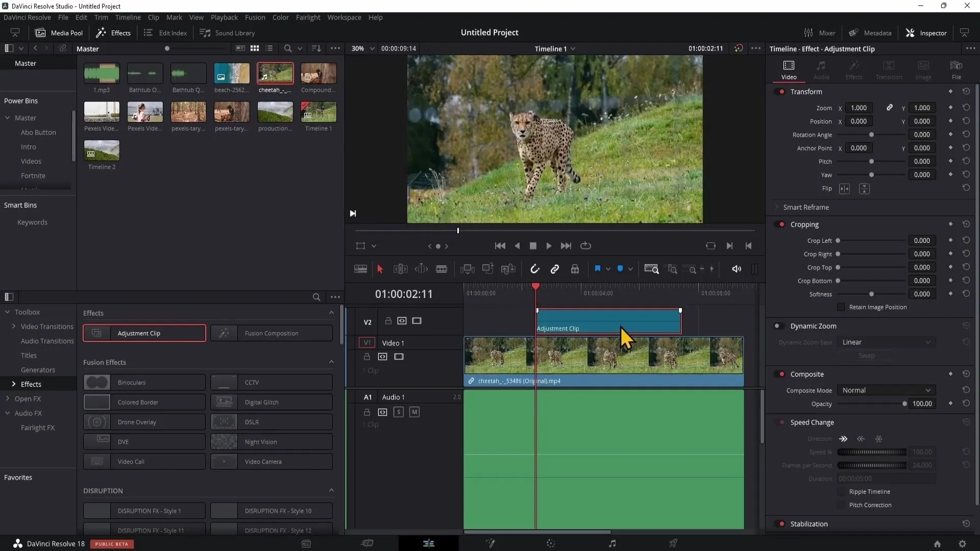Collapse the Fusion Effects panel section
The height and width of the screenshot is (551, 980).
click(331, 362)
